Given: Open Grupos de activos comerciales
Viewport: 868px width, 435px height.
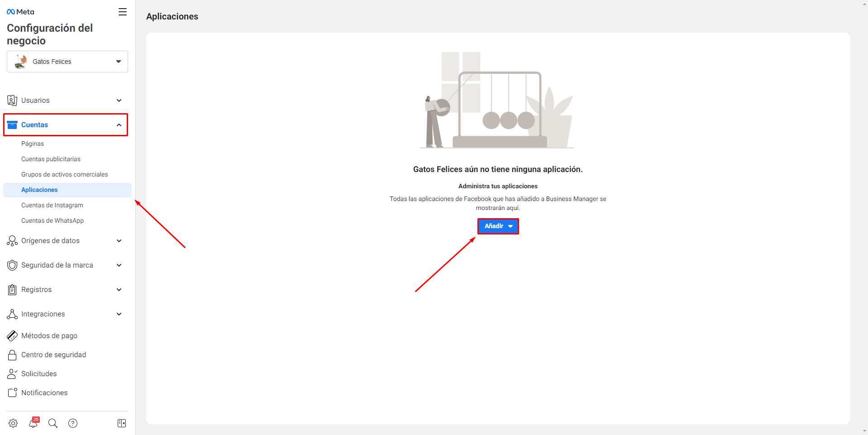Looking at the screenshot, I should point(64,174).
